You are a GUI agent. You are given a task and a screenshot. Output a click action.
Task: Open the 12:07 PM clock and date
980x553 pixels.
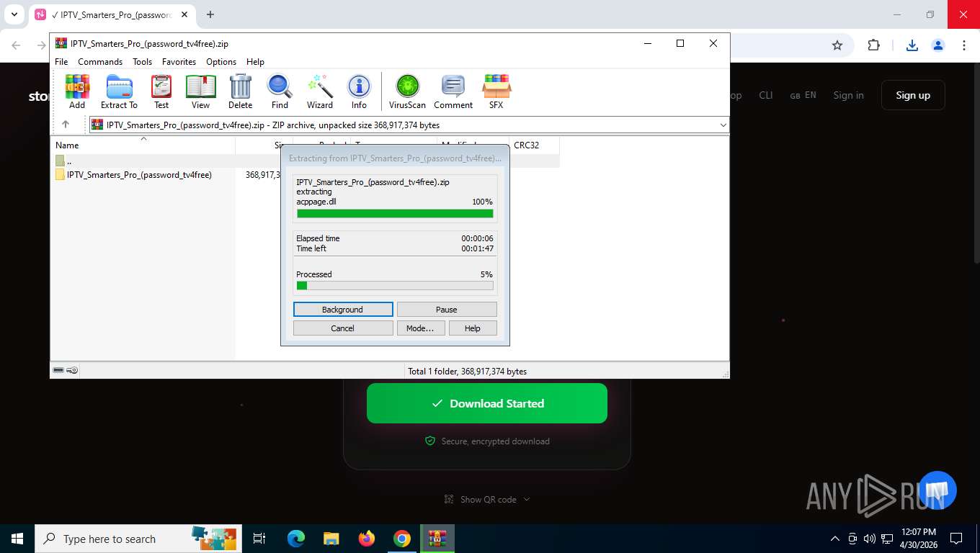(918, 539)
